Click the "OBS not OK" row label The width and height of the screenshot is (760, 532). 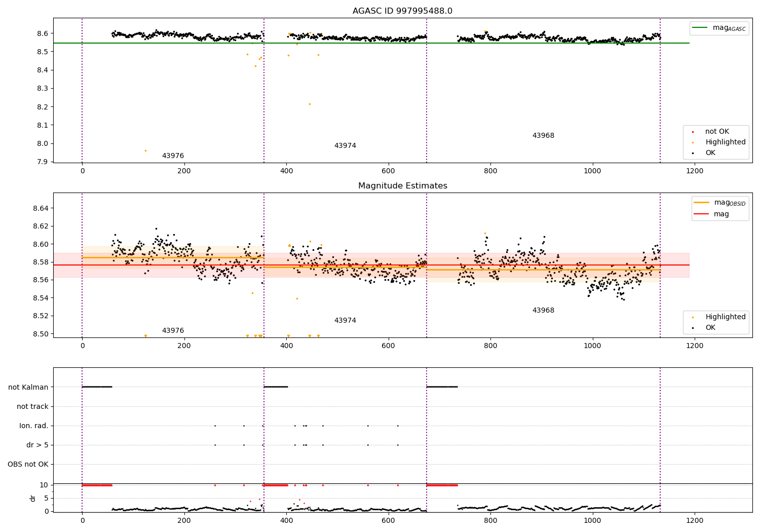point(28,464)
